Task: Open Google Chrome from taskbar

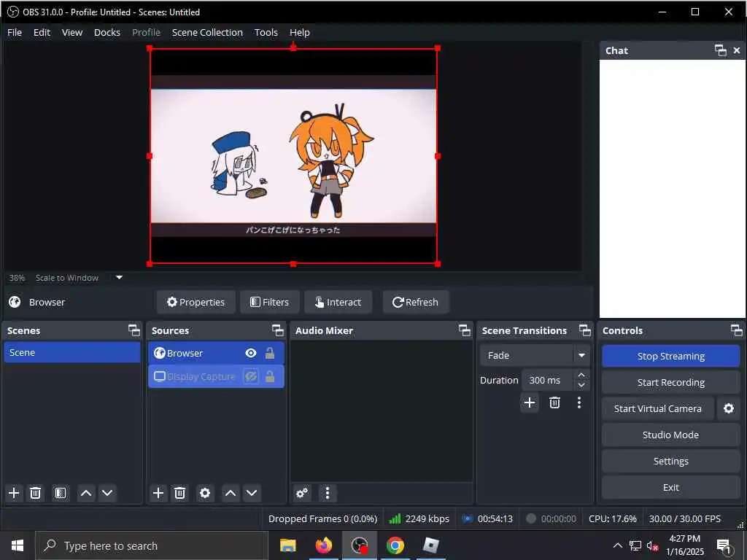Action: (395, 545)
